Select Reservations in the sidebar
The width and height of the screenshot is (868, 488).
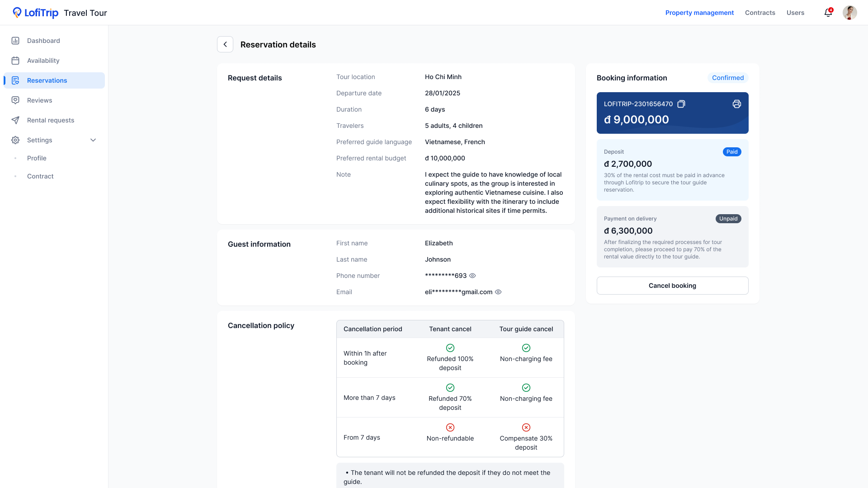pos(54,80)
